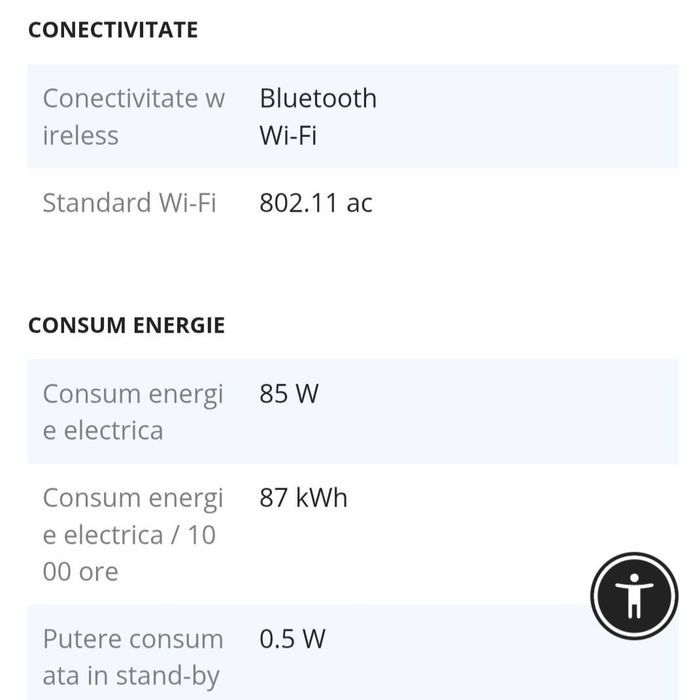
Task: Open the accessibility widget icon
Action: pos(634,596)
